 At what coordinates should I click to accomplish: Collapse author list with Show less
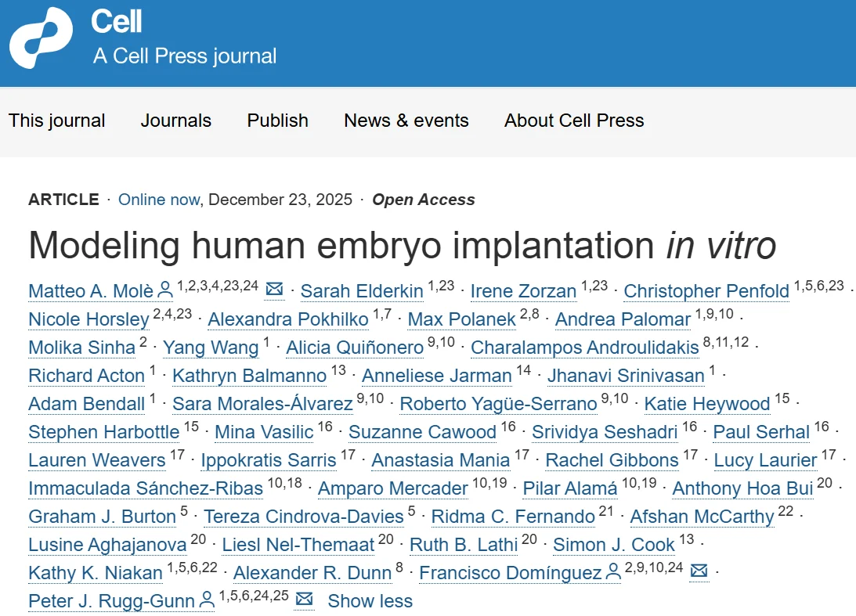[370, 600]
